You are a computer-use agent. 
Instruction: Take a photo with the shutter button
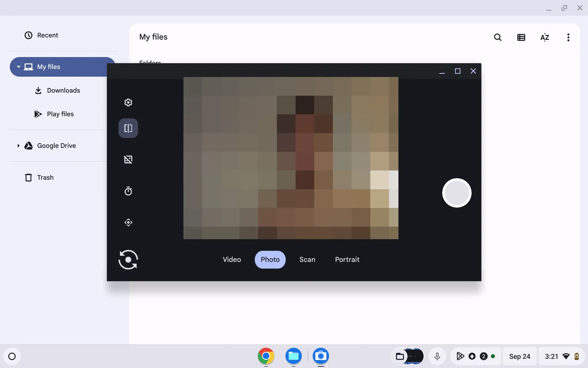point(457,193)
